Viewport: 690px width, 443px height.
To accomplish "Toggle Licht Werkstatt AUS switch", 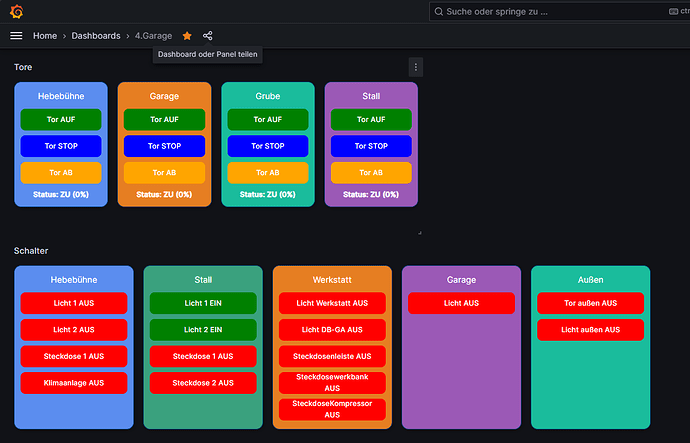I will [x=331, y=302].
